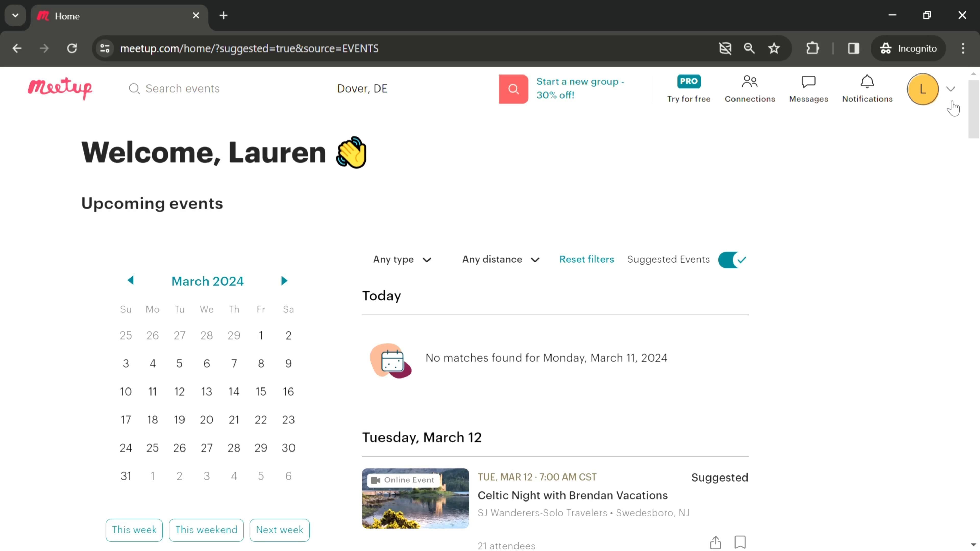The height and width of the screenshot is (551, 980).
Task: Share the Celtic Night event
Action: pos(715,542)
